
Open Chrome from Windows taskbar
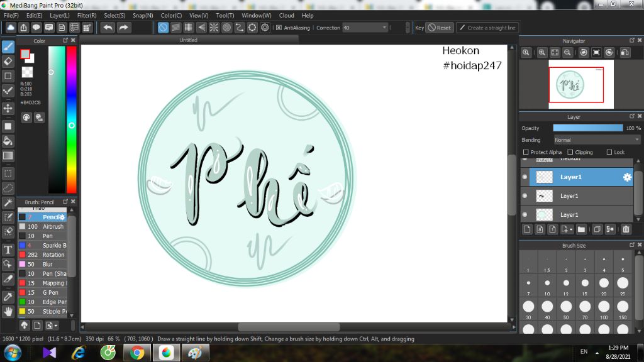pyautogui.click(x=137, y=353)
